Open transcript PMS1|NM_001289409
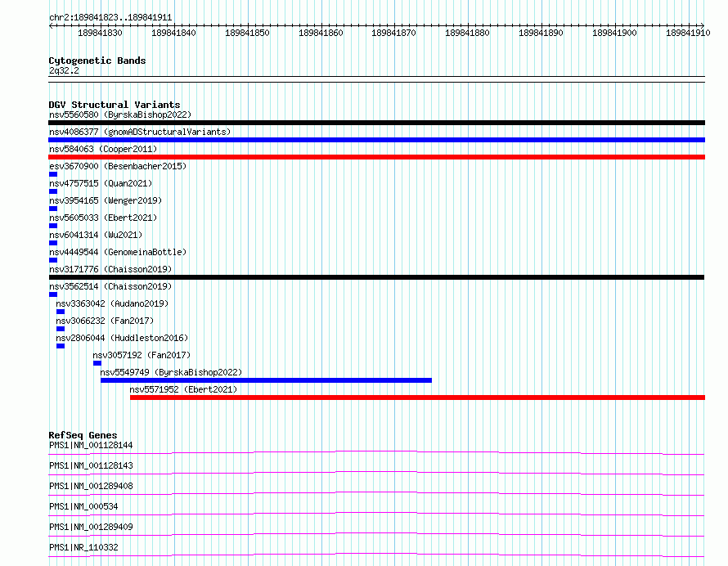728x566 pixels. click(x=91, y=527)
